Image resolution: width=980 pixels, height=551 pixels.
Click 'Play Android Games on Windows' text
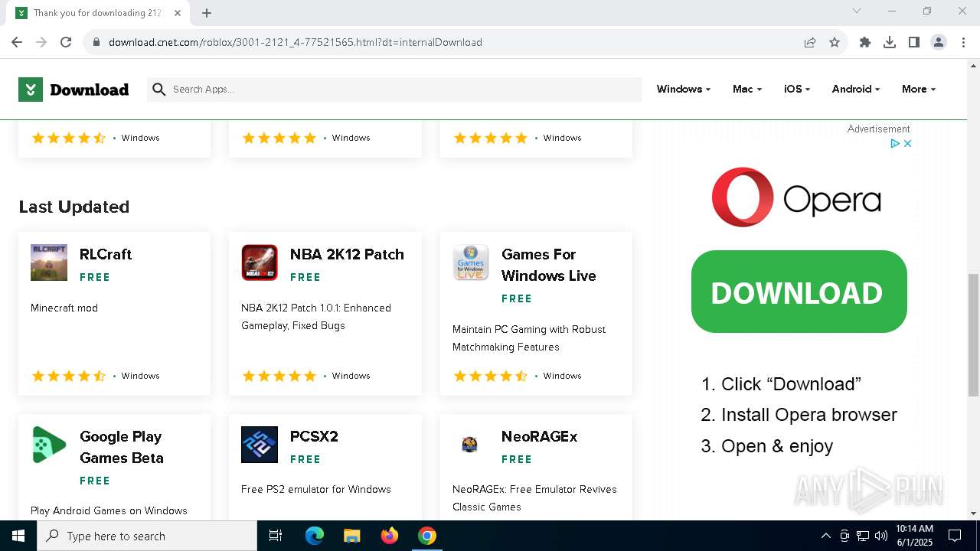coord(109,510)
